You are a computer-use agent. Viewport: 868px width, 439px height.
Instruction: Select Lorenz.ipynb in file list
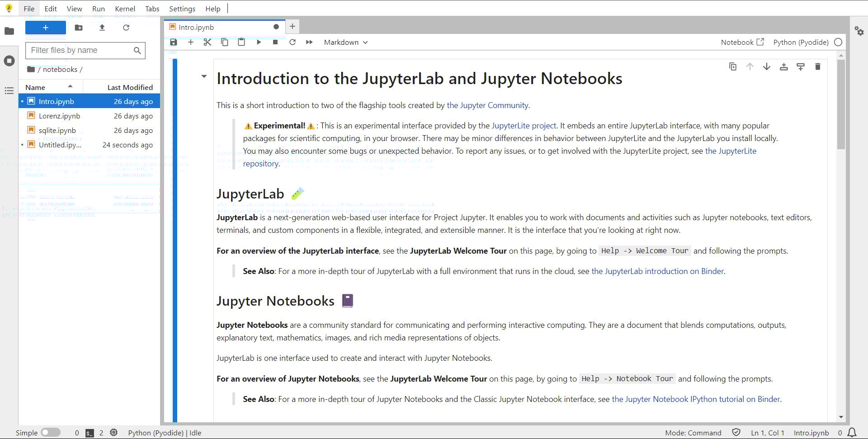tap(90, 116)
